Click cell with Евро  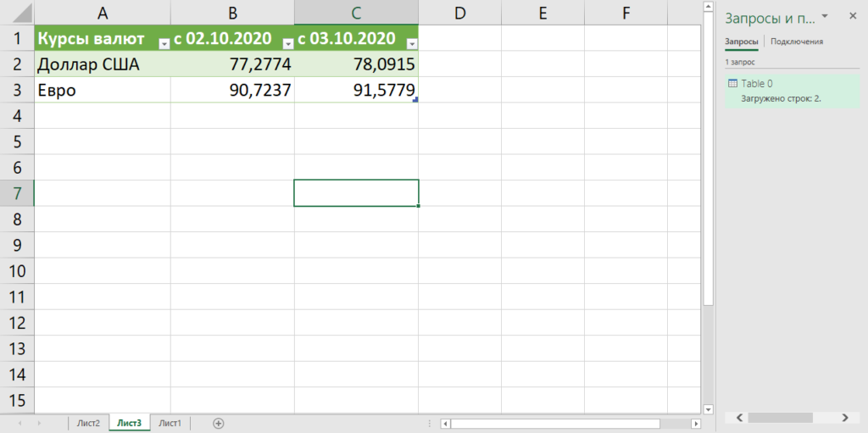pyautogui.click(x=103, y=90)
